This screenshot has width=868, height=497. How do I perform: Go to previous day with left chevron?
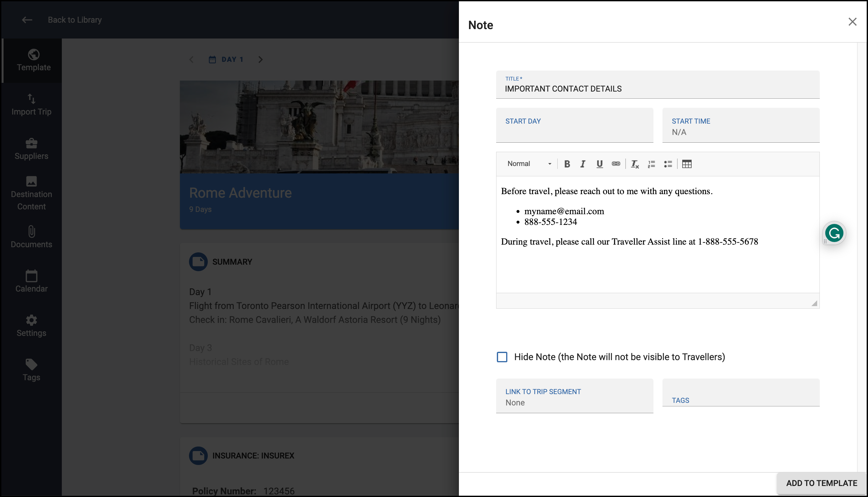191,60
